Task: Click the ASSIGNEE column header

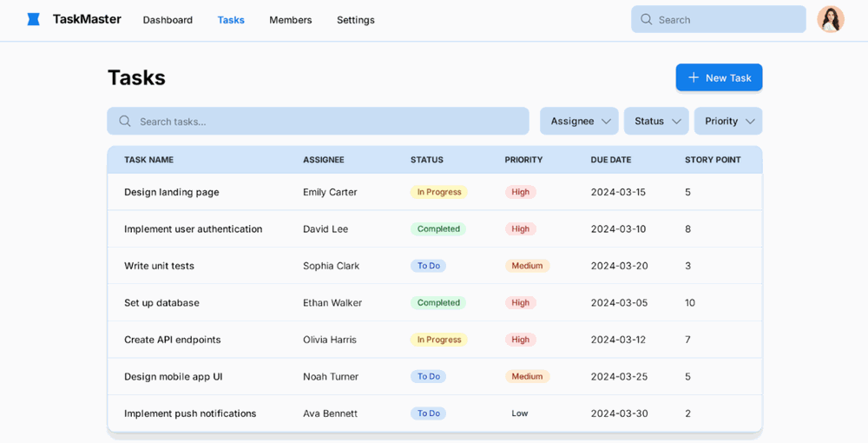Action: tap(323, 160)
